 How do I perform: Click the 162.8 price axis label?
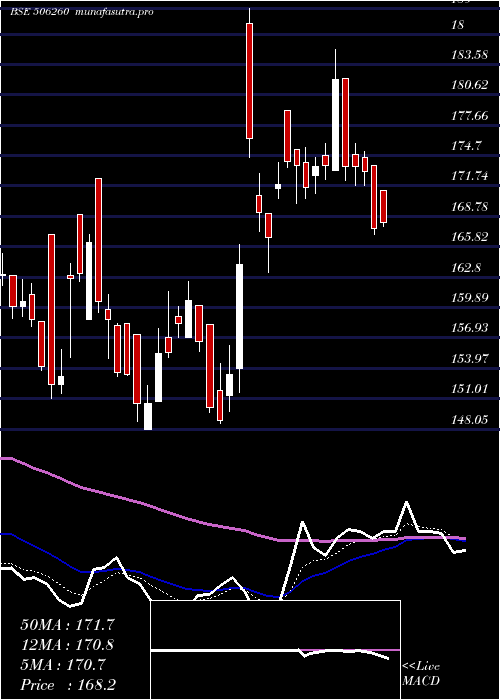click(466, 268)
